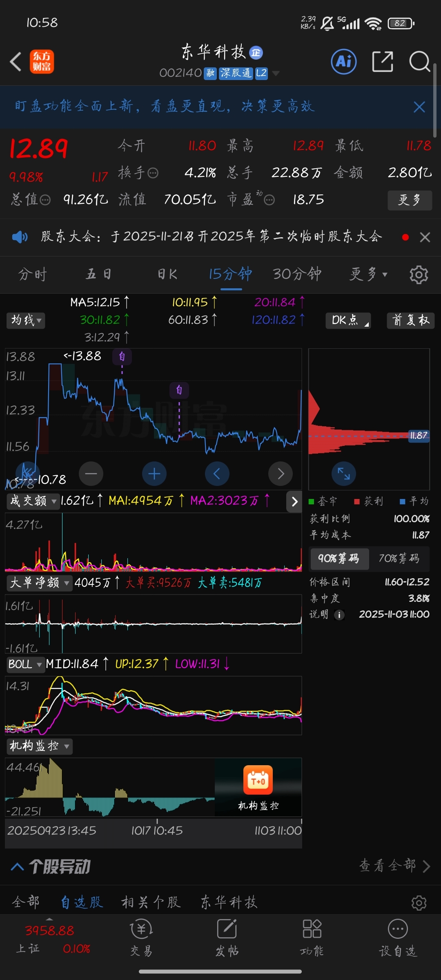Move chart right with arrow icon
This screenshot has height=980, width=441.
pos(281,474)
